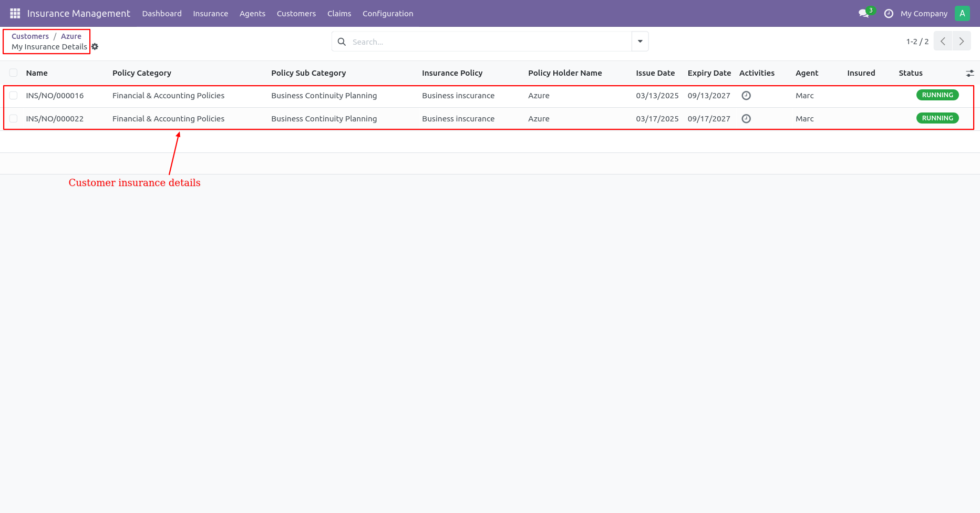980x513 pixels.
Task: Open the Insurance menu
Action: (211, 14)
